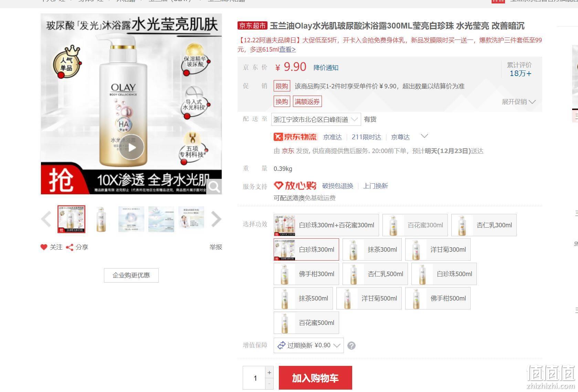Show next thumbnails with right arrow
Screen dimensions: 578x392
(216, 219)
